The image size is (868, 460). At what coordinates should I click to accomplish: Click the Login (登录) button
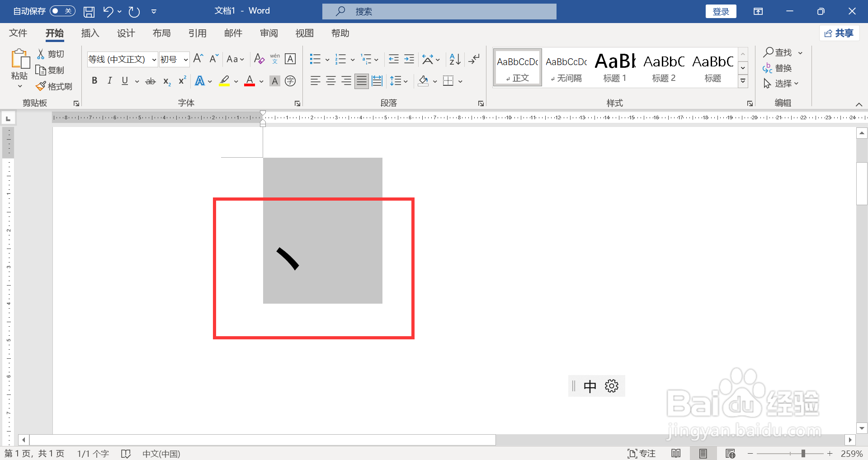pos(721,11)
